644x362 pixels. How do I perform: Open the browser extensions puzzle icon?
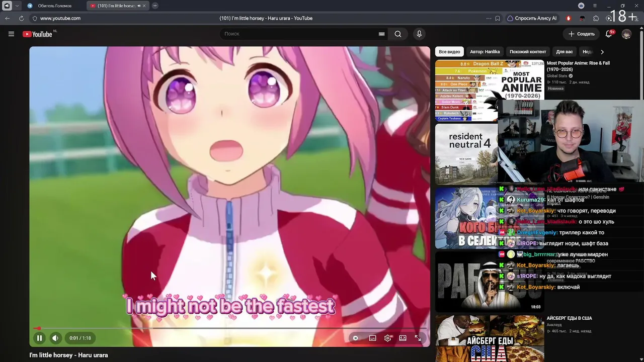(596, 18)
